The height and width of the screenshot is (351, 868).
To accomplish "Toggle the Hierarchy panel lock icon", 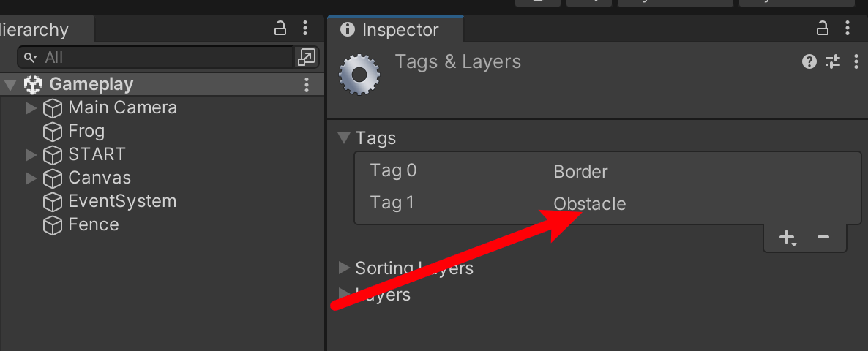I will click(280, 29).
